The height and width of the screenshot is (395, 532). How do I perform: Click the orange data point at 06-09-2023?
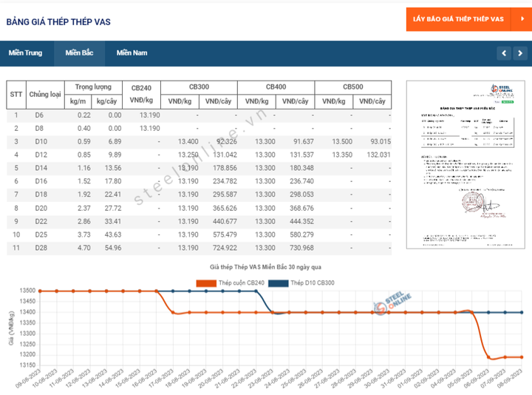pyautogui.click(x=488, y=357)
